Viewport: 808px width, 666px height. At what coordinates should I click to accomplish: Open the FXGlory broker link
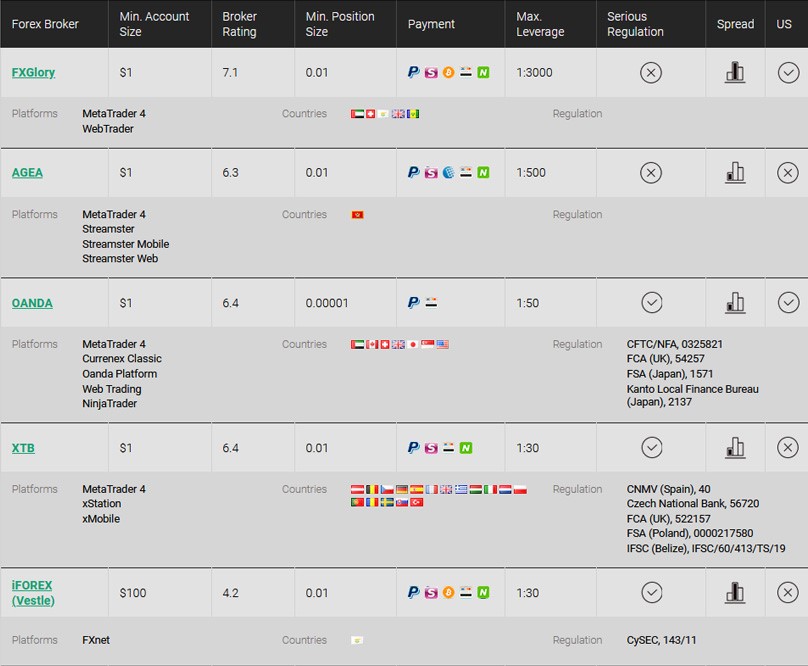coord(33,72)
